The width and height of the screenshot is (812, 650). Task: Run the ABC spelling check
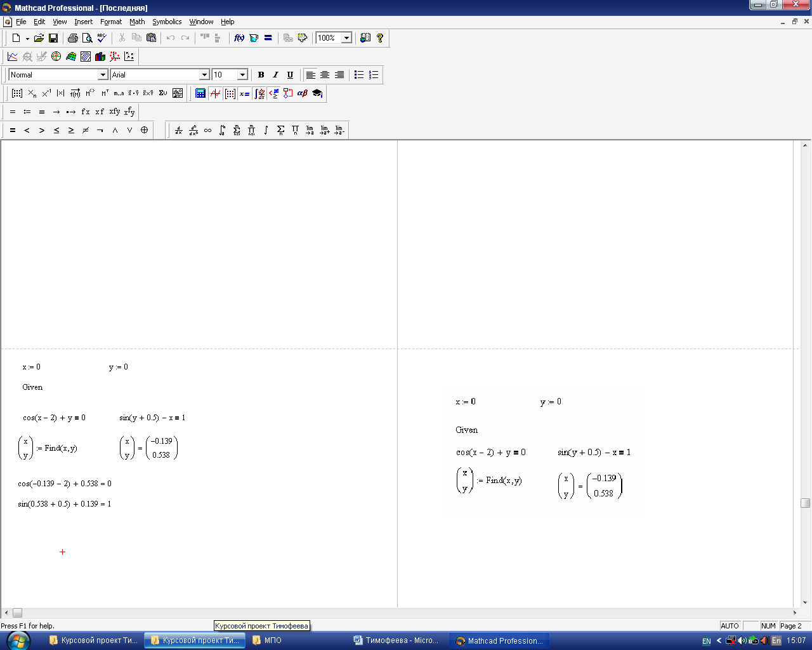(101, 38)
